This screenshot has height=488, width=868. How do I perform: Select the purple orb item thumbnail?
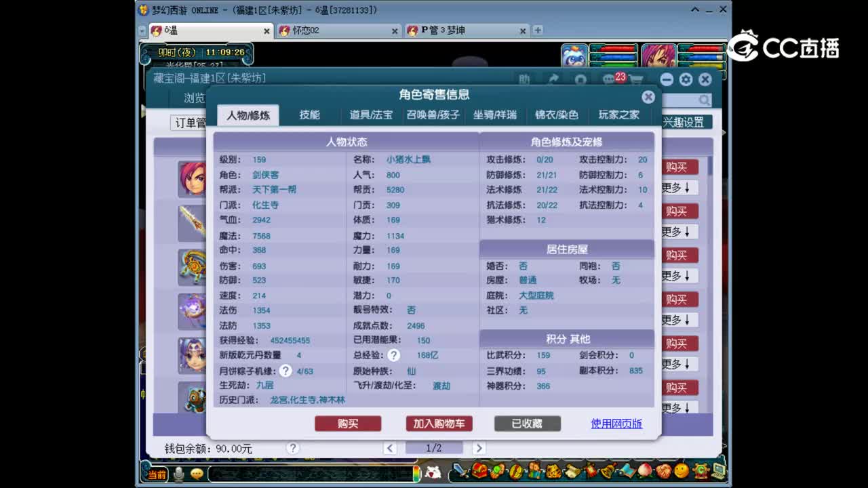pos(192,311)
